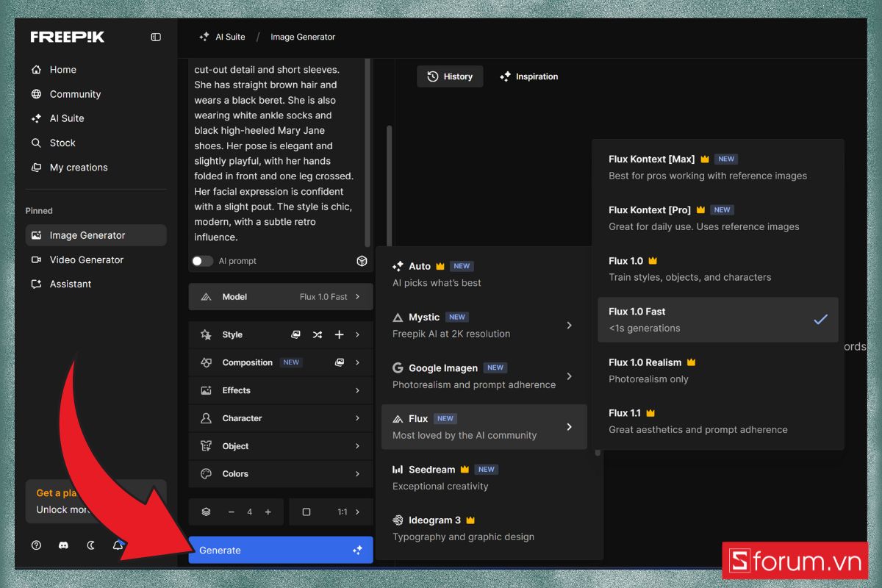
Task: Expand the Composition options chevron
Action: pos(358,362)
